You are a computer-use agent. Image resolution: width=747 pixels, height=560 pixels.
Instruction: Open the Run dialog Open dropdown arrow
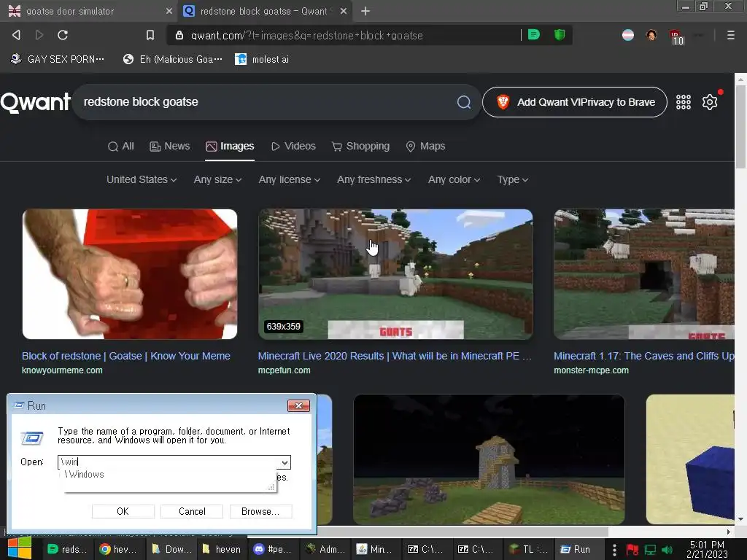pos(285,462)
